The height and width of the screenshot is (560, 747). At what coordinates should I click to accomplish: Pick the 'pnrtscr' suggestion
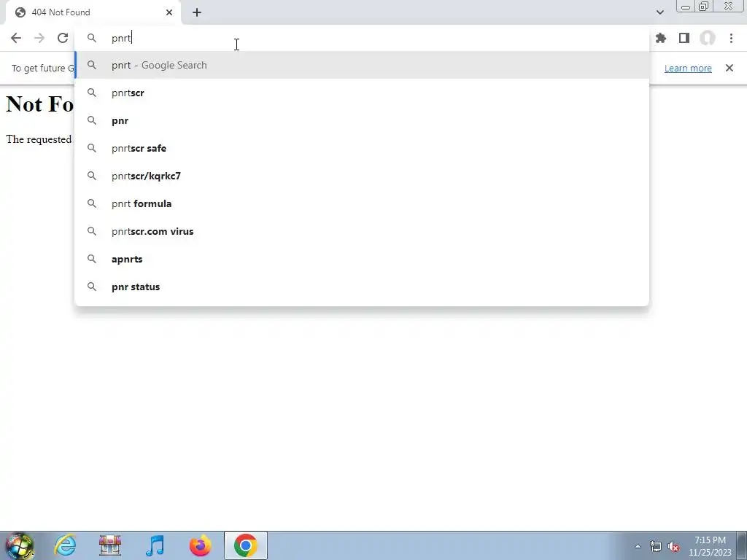point(362,93)
